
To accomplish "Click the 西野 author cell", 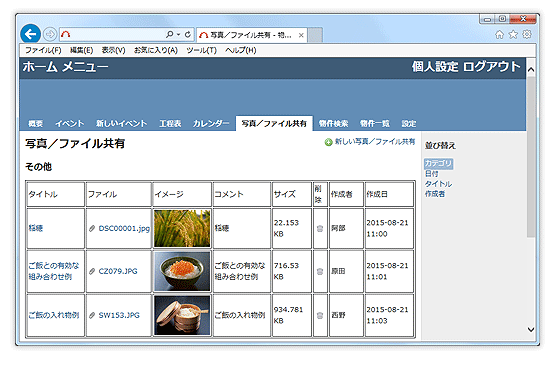I will (346, 315).
